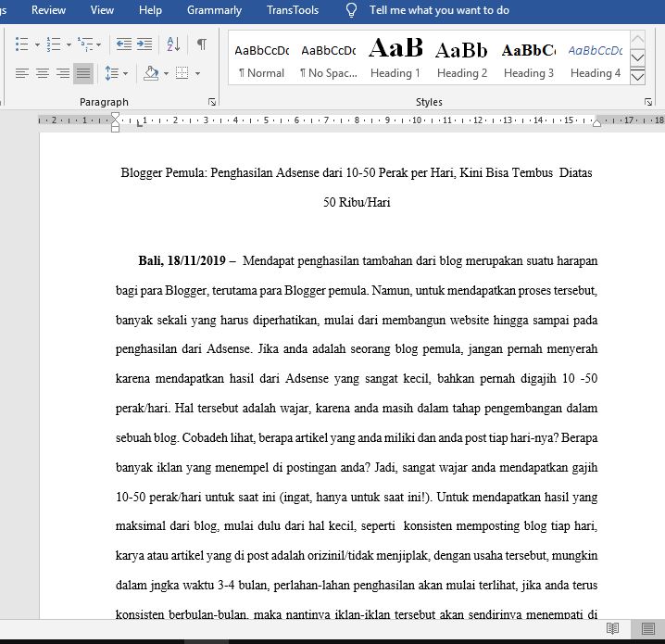Click Decrease Indent icon
This screenshot has height=644, width=665.
point(123,44)
